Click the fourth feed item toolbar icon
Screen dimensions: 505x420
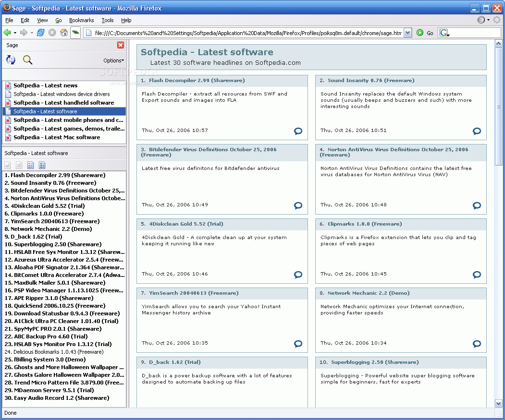click(42, 165)
